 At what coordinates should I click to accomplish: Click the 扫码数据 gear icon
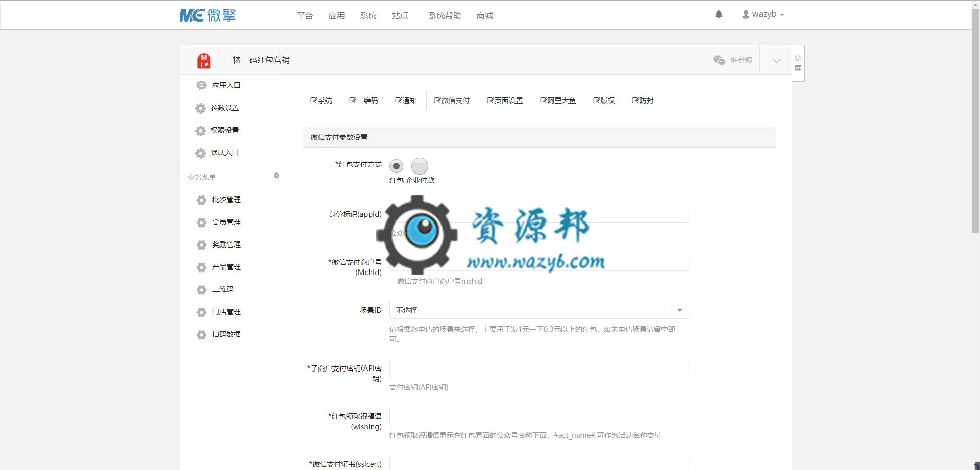202,335
